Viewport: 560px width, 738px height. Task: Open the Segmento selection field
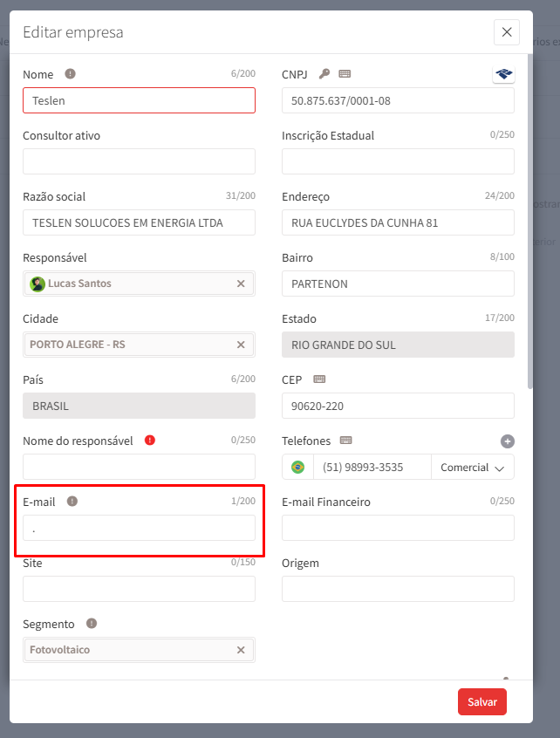coord(131,650)
